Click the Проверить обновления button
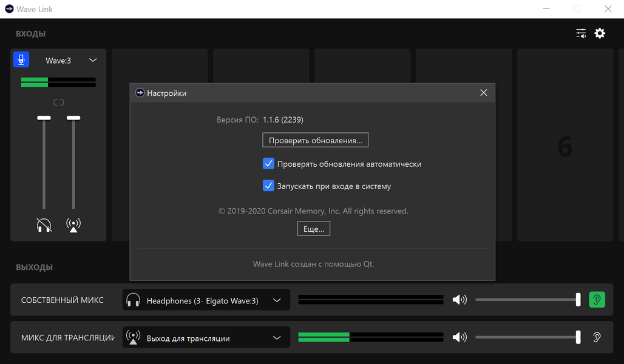The width and height of the screenshot is (624, 364). 315,140
